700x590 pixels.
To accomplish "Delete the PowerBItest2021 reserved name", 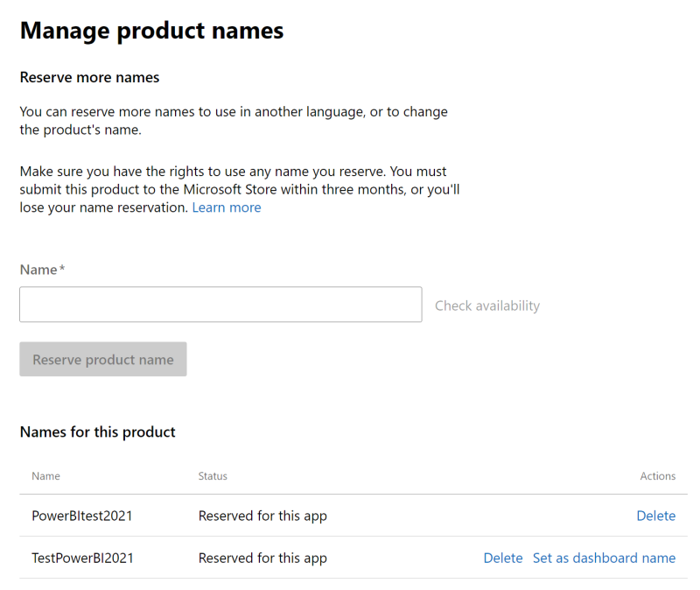I will tap(655, 516).
